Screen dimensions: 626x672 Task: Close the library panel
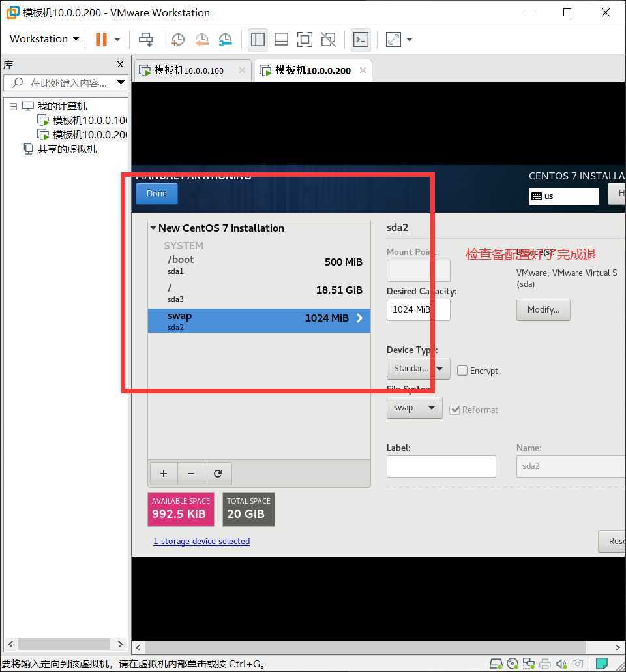(120, 65)
